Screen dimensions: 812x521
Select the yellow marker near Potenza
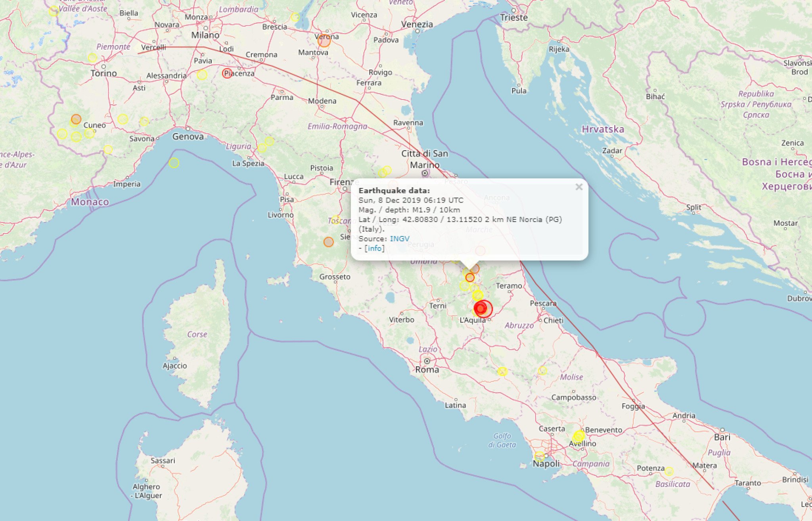(x=669, y=471)
